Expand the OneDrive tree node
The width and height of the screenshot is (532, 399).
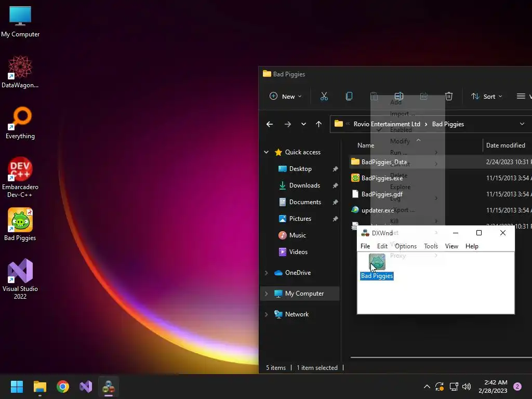coord(267,273)
